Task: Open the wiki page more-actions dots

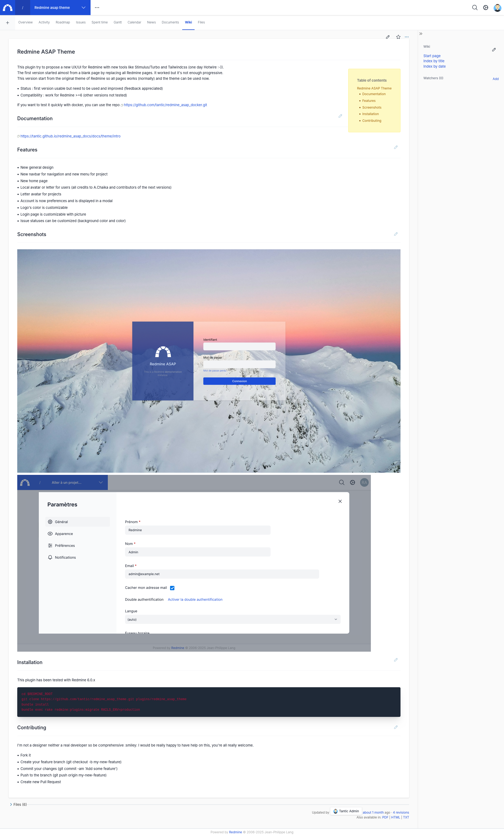Action: pyautogui.click(x=407, y=37)
